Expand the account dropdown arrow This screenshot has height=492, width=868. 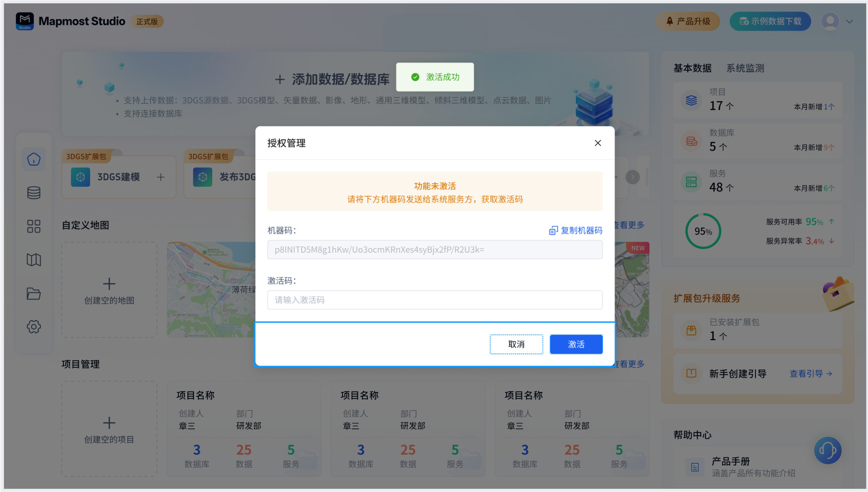pos(849,22)
